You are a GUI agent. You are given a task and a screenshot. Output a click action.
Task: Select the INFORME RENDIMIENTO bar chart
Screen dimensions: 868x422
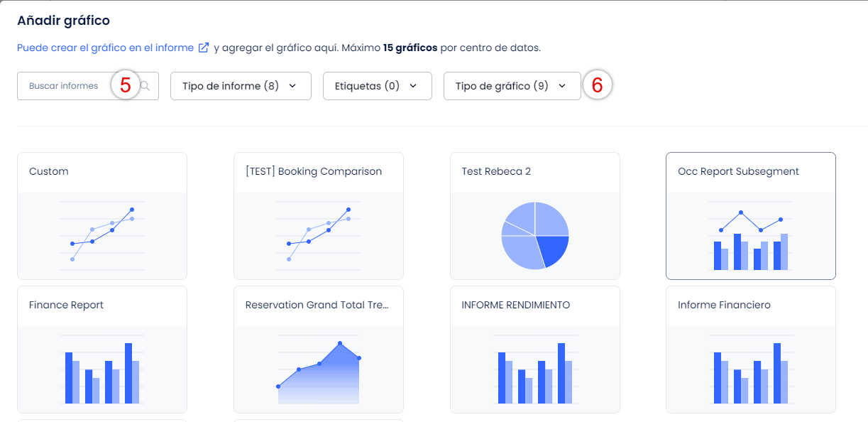pos(535,369)
